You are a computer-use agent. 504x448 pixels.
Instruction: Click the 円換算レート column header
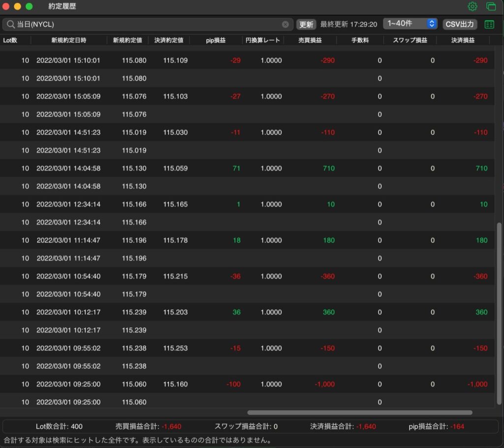(263, 40)
